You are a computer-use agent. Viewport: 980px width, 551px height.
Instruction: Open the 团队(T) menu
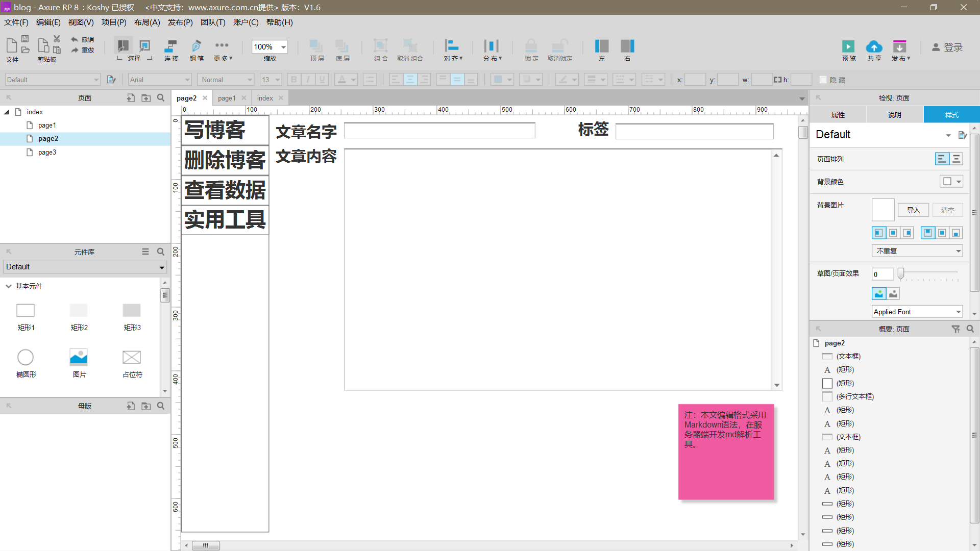(x=213, y=22)
